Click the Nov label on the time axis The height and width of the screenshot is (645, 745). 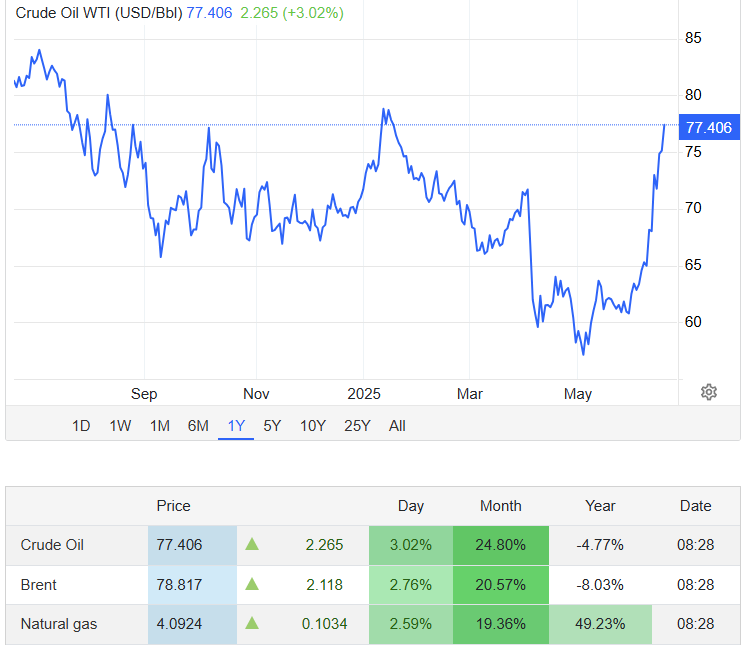[256, 394]
